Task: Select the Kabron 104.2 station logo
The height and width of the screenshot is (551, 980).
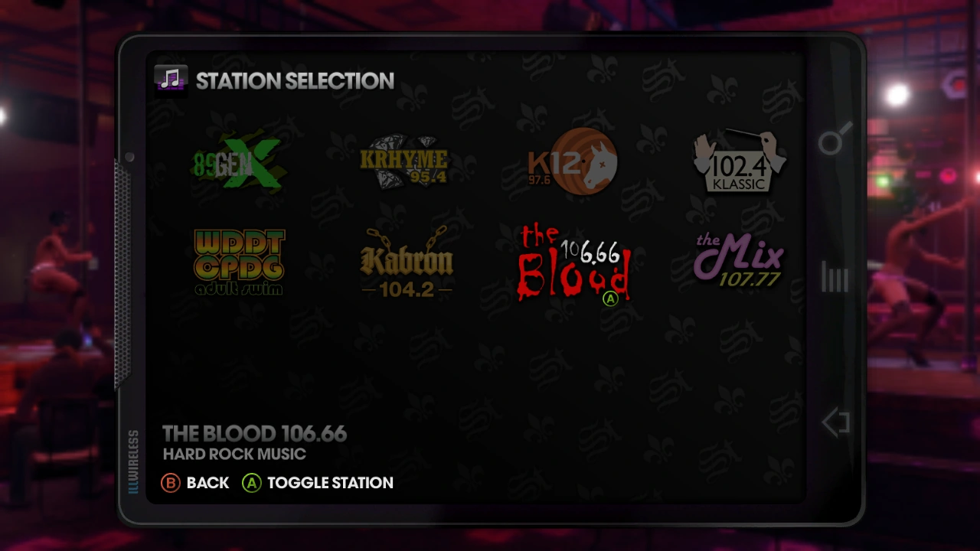Action: pyautogui.click(x=406, y=262)
